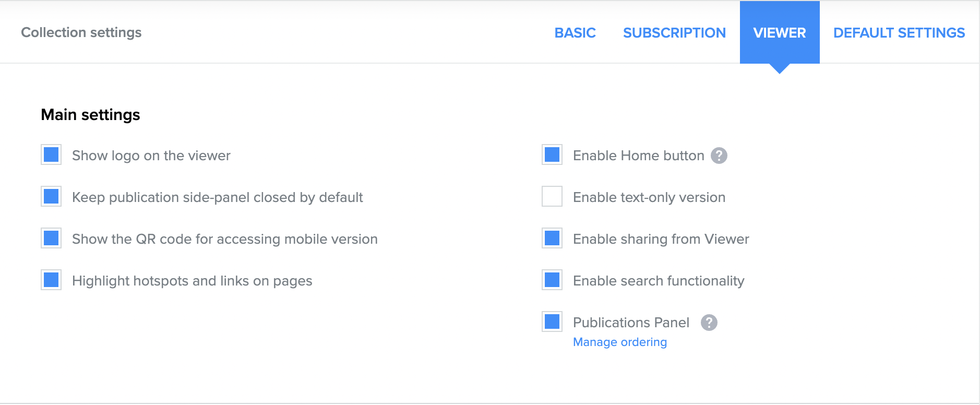
Task: Go to the DEFAULT SETTINGS tab
Action: [x=899, y=33]
